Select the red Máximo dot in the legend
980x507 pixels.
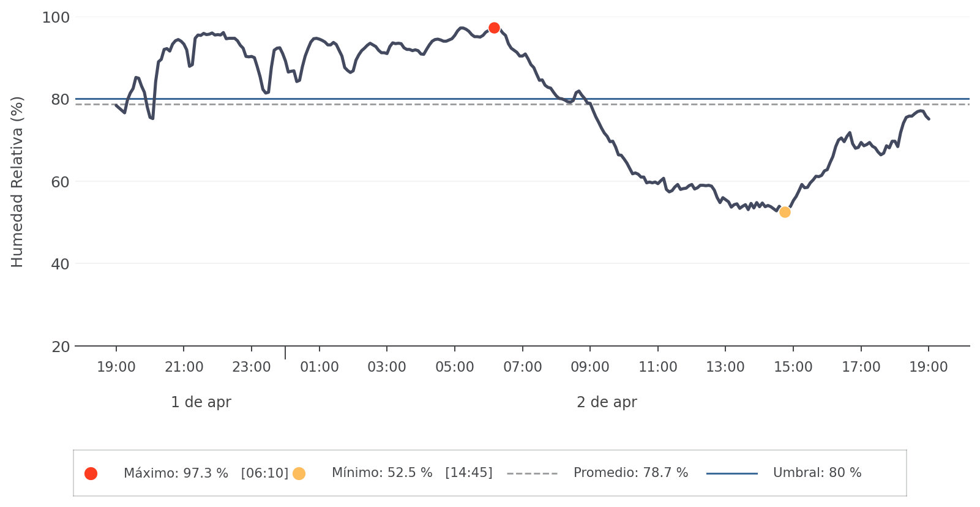[91, 473]
